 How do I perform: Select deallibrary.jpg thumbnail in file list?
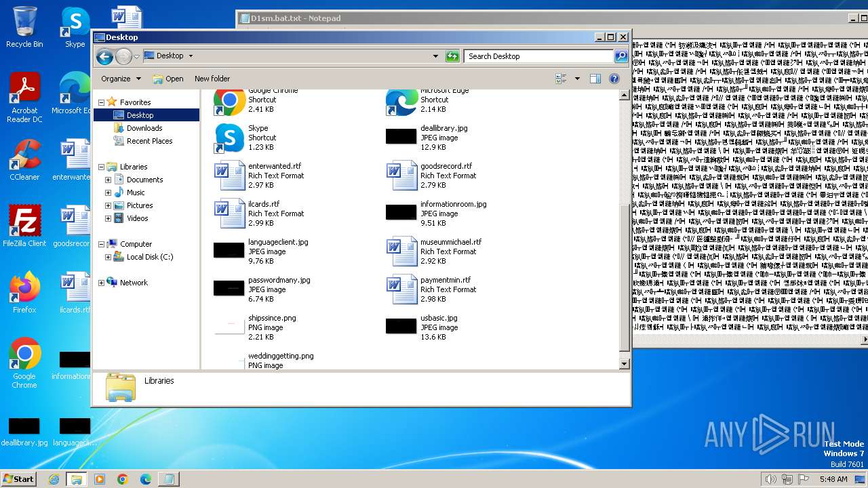[401, 136]
